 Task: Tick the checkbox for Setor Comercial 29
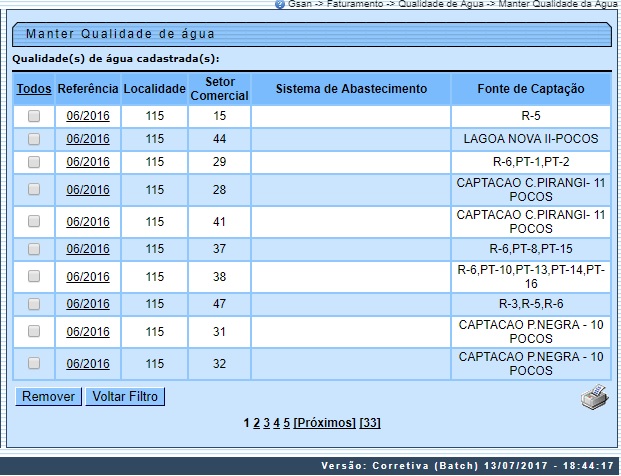(x=34, y=161)
